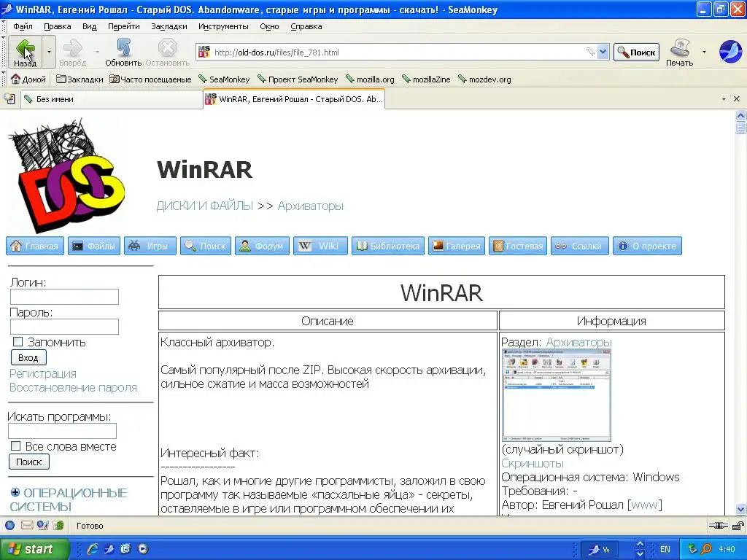Open the Ссылки nav button
Viewport: 747px width, 560px height.
click(580, 246)
